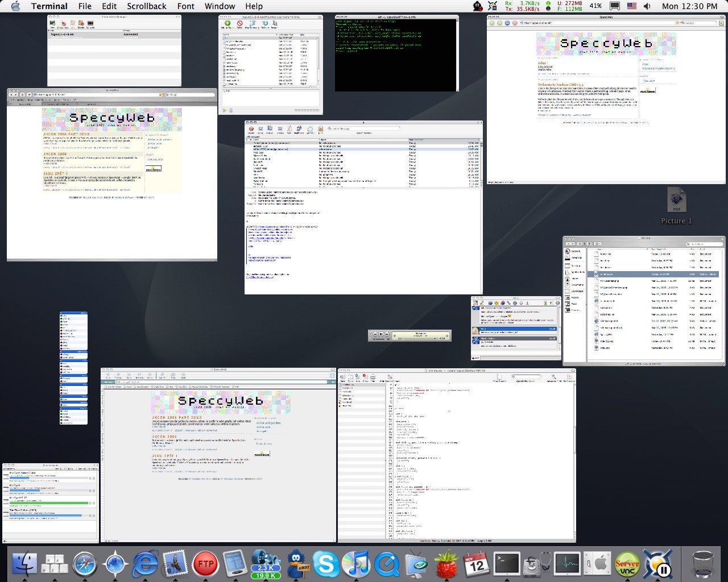The height and width of the screenshot is (582, 728).
Task: Click the clock showing Mon 12:30 PM
Action: click(x=690, y=6)
